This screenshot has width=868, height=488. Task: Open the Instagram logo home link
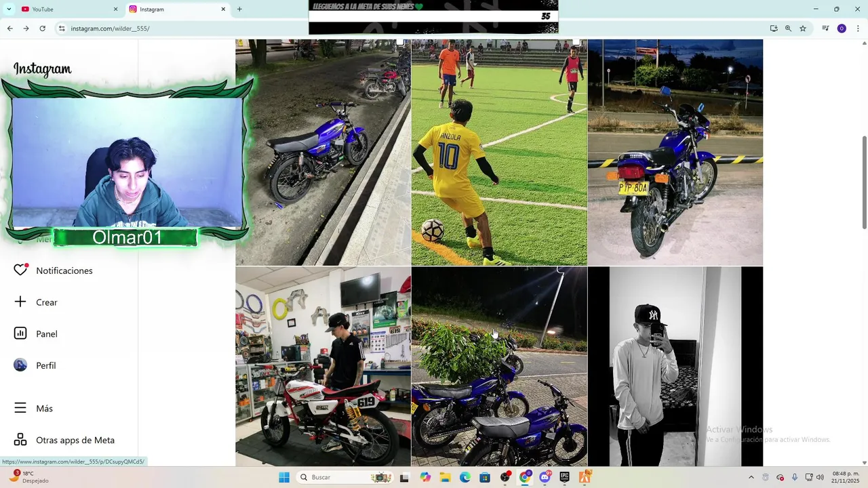42,69
